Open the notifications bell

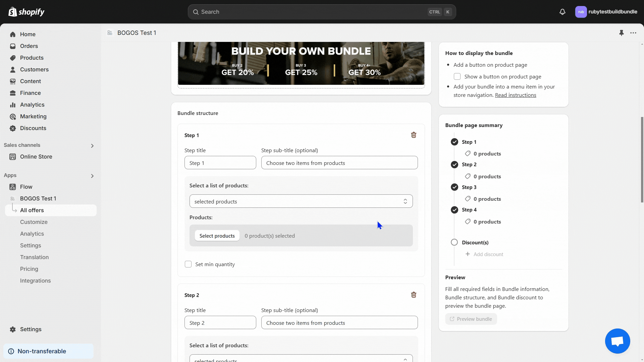[x=562, y=12]
